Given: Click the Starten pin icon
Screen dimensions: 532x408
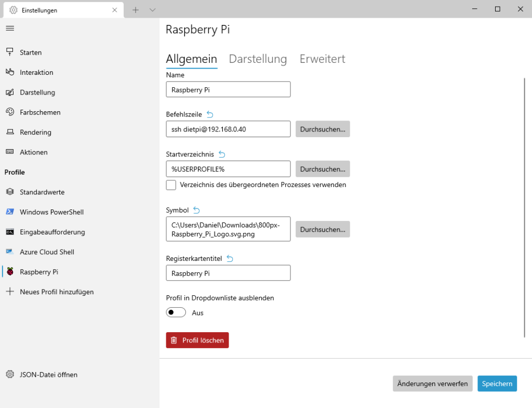Looking at the screenshot, I should click(10, 52).
